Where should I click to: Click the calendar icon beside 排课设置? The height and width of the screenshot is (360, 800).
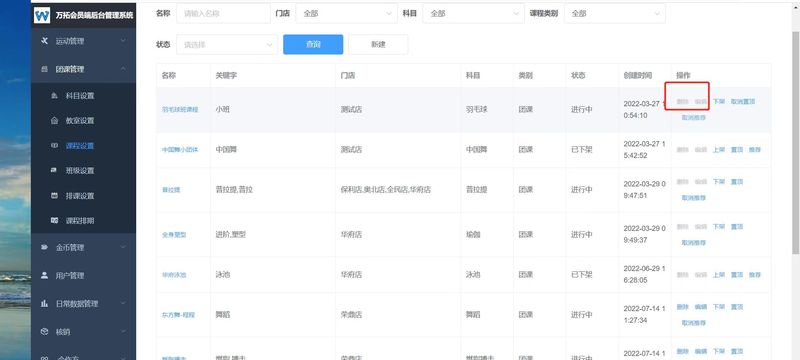point(55,196)
